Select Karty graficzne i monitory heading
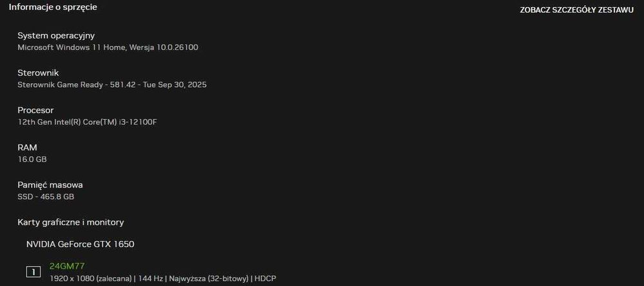This screenshot has height=286, width=644. pyautogui.click(x=71, y=222)
